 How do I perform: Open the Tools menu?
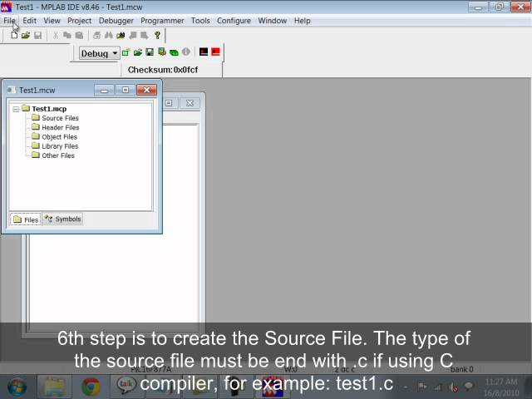click(x=200, y=21)
